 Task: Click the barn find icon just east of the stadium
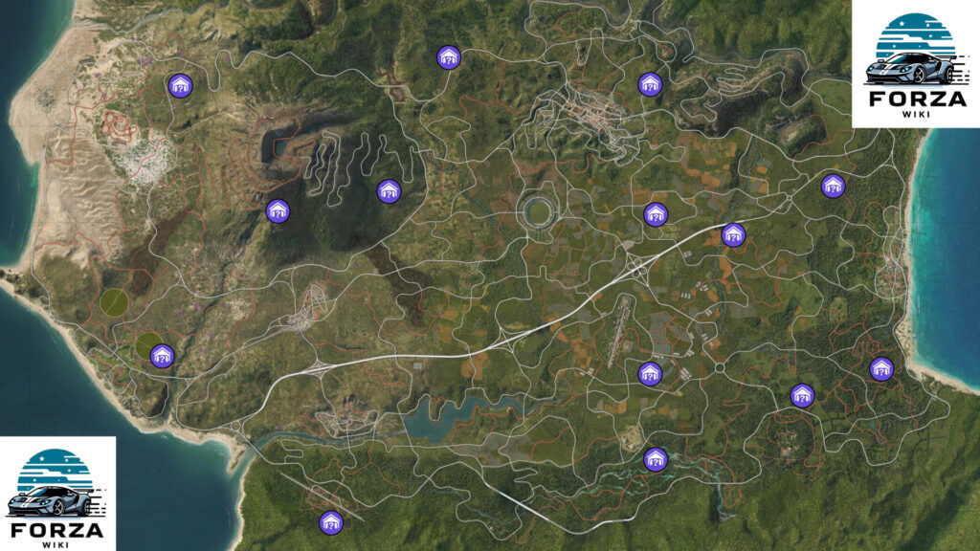(x=655, y=215)
